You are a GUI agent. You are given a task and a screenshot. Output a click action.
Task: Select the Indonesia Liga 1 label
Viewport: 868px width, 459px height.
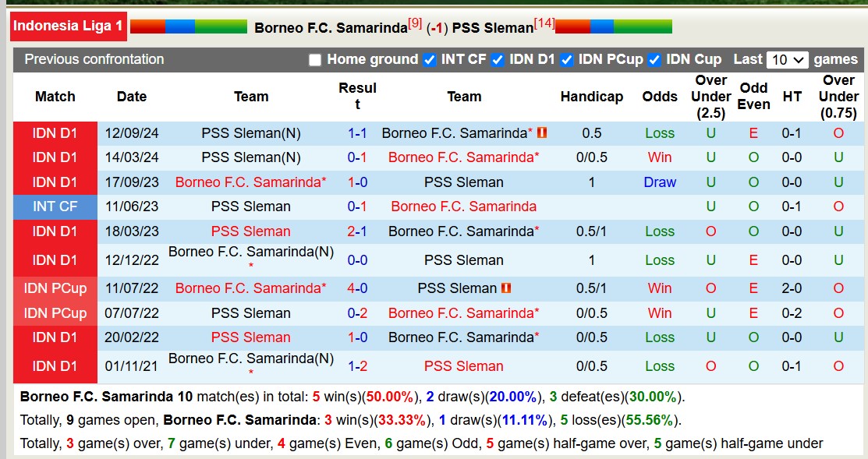pyautogui.click(x=68, y=26)
